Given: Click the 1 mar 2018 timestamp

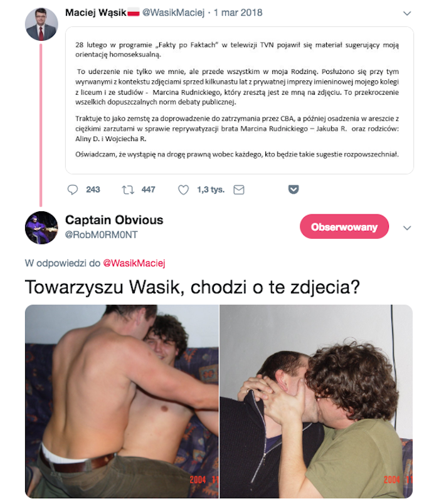Looking at the screenshot, I should (x=238, y=13).
